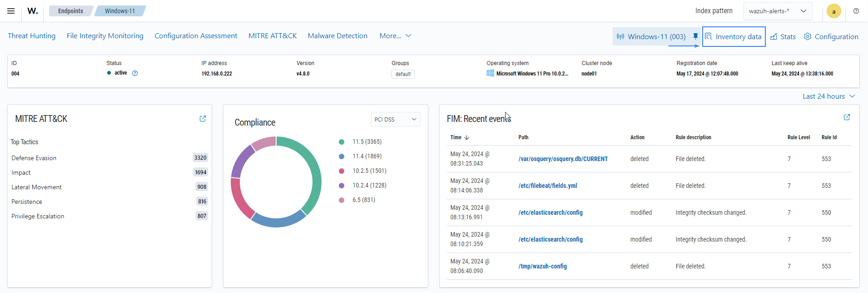Click the Endpoints breadcrumb
This screenshot has width=868, height=293.
click(x=71, y=11)
